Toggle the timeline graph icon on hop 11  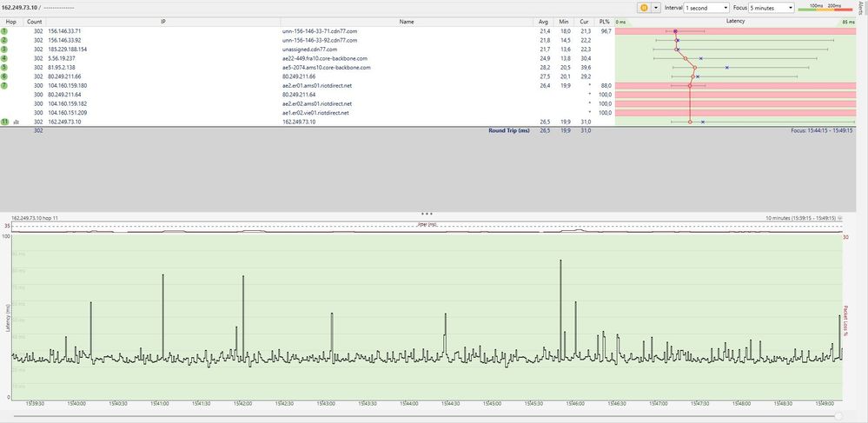(x=16, y=122)
